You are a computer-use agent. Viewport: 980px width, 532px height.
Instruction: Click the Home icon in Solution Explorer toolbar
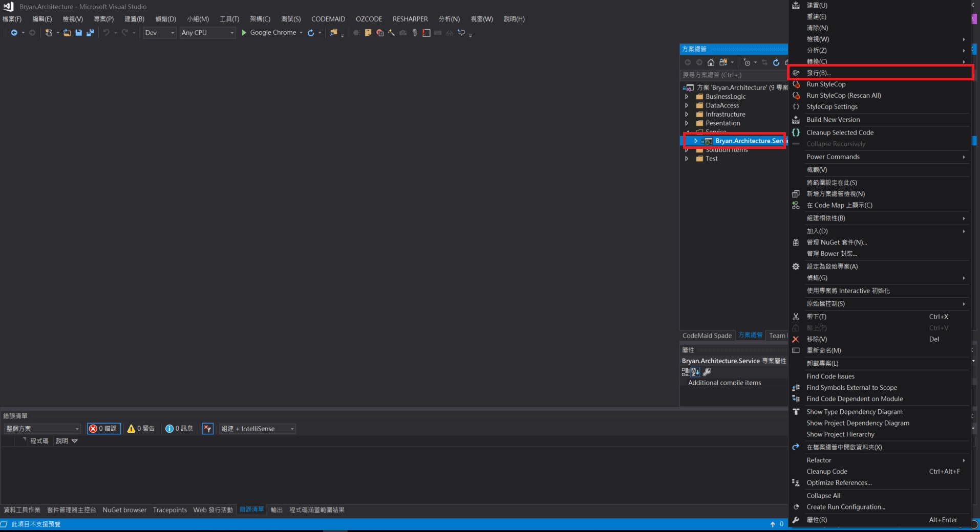(711, 62)
